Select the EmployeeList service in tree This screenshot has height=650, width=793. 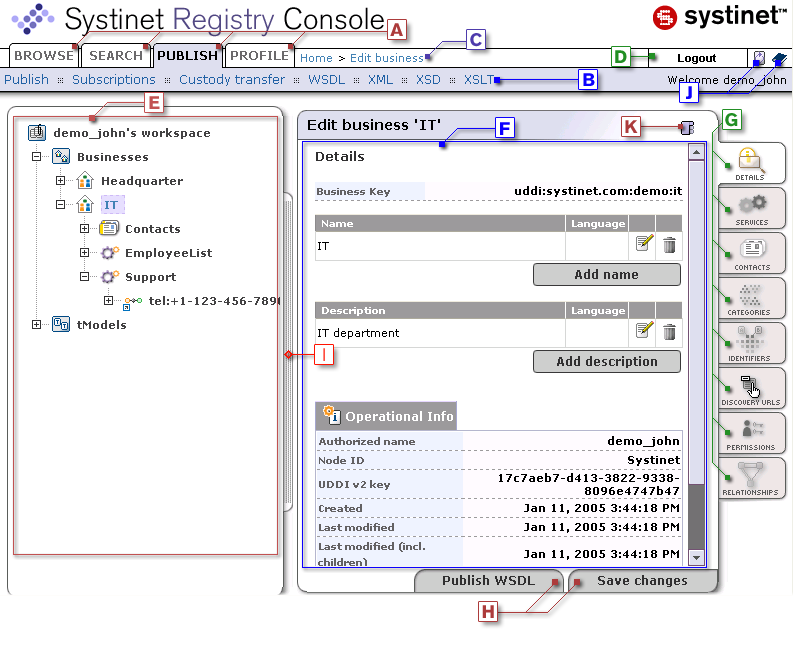168,253
